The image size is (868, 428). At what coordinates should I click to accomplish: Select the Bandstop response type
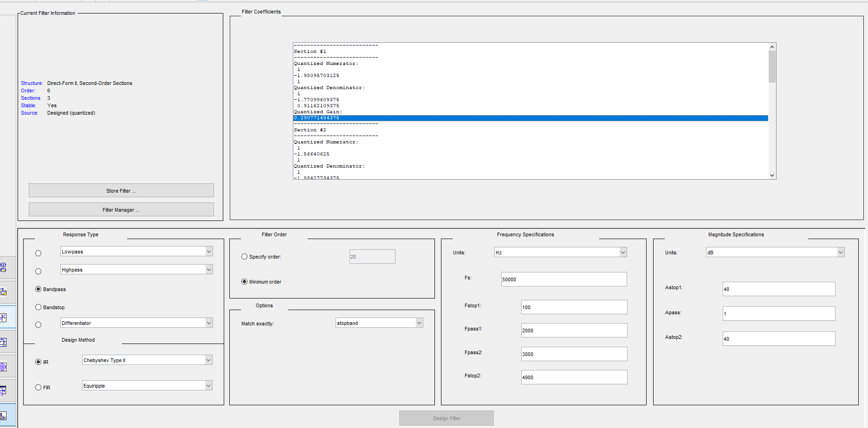click(39, 307)
